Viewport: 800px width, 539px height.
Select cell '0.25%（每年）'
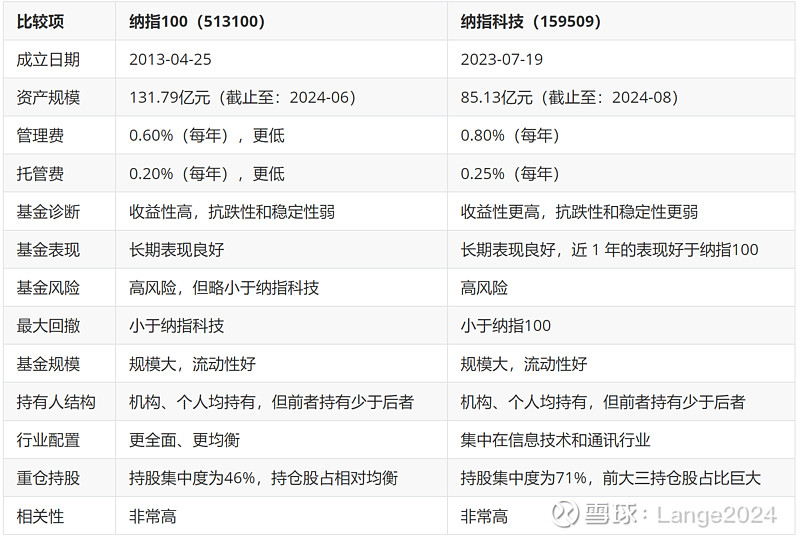(x=510, y=174)
